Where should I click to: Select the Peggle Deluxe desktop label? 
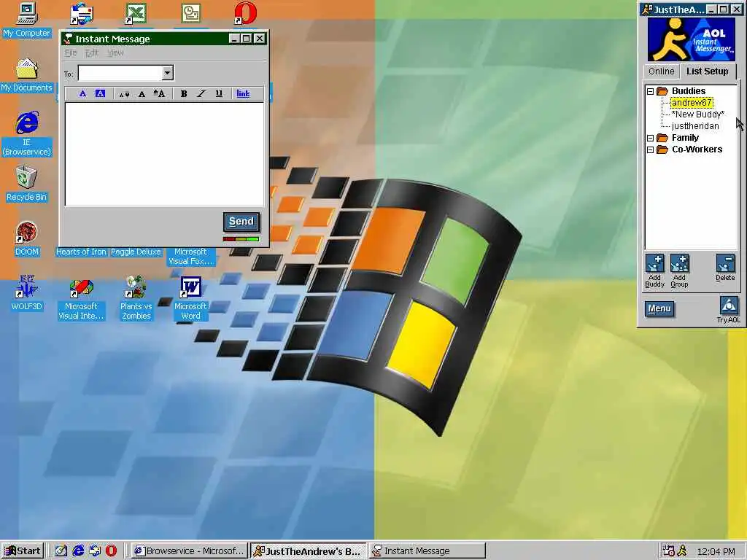(x=136, y=252)
